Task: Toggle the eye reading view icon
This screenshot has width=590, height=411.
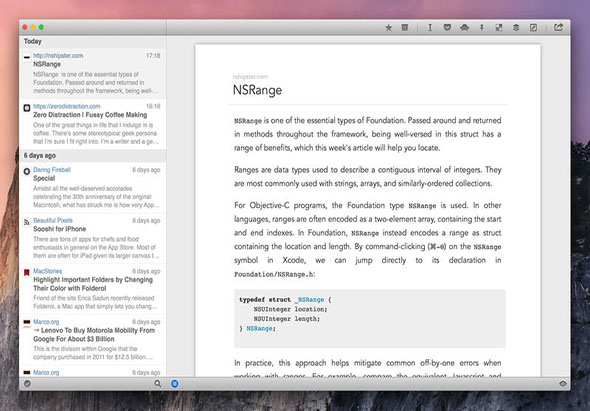Action: click(x=563, y=384)
